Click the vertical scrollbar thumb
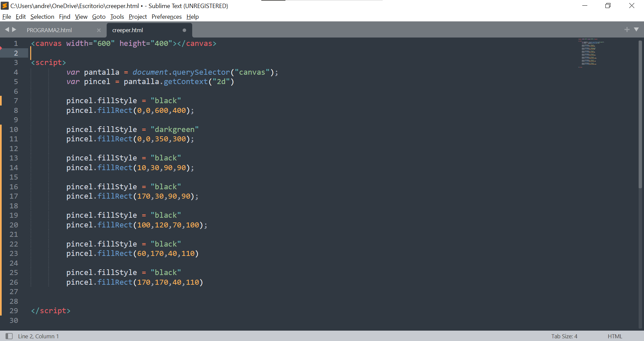644x341 pixels. 640,114
